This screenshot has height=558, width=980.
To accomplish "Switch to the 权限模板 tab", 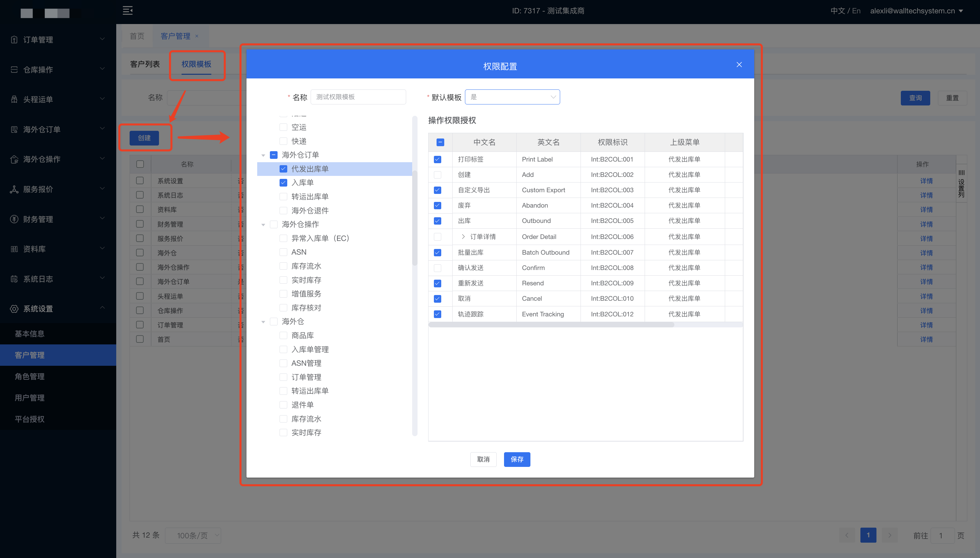I will pos(196,64).
